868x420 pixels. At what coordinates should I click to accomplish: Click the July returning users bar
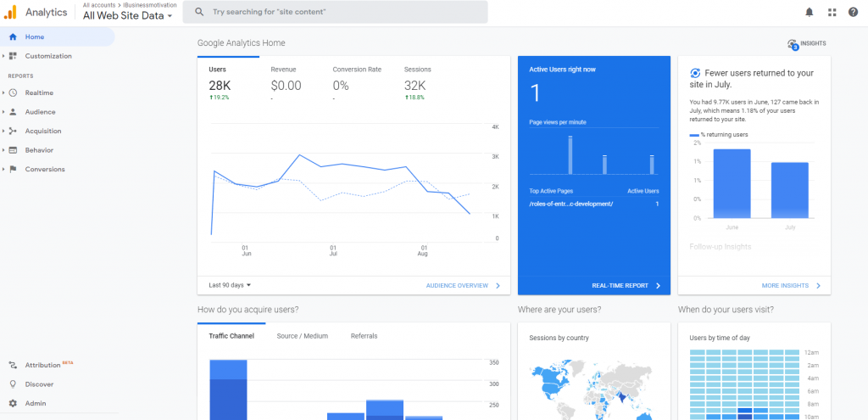[x=789, y=190]
